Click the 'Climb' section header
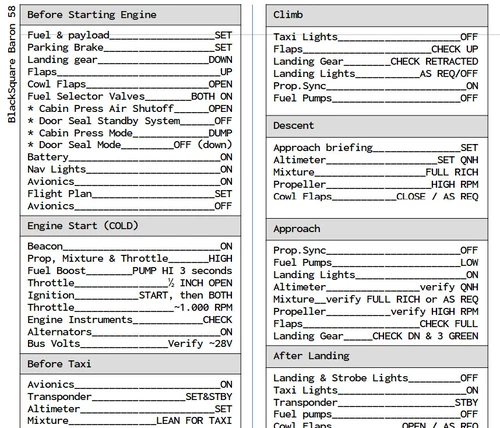 pos(377,15)
